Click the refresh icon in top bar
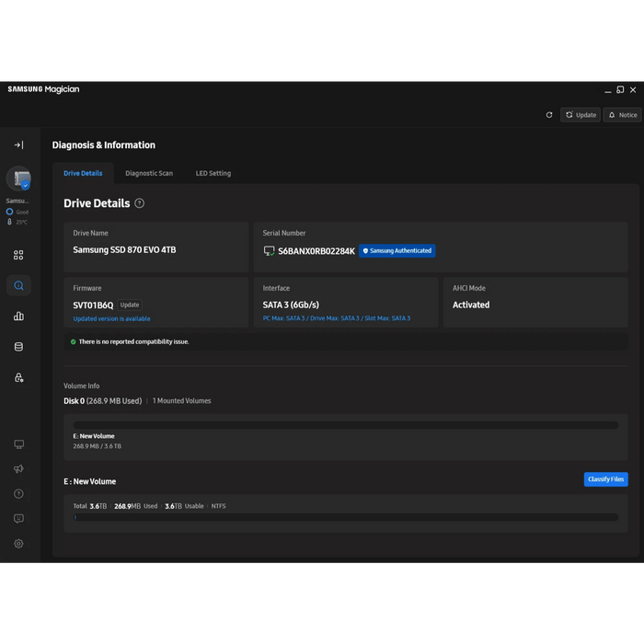 coord(549,115)
